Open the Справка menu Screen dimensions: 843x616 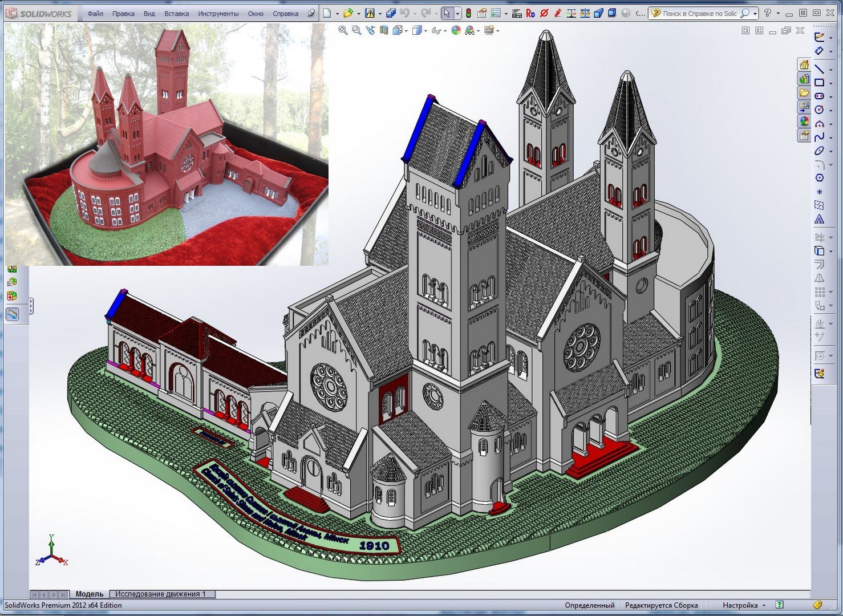285,14
